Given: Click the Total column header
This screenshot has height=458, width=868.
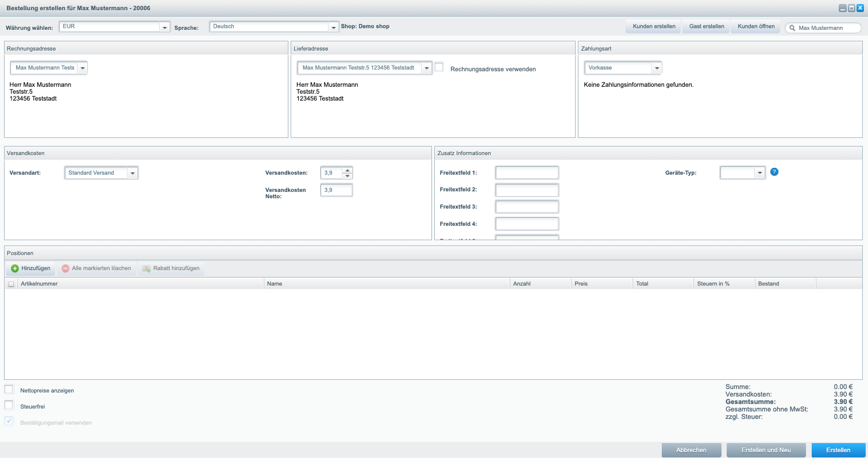Looking at the screenshot, I should (663, 284).
